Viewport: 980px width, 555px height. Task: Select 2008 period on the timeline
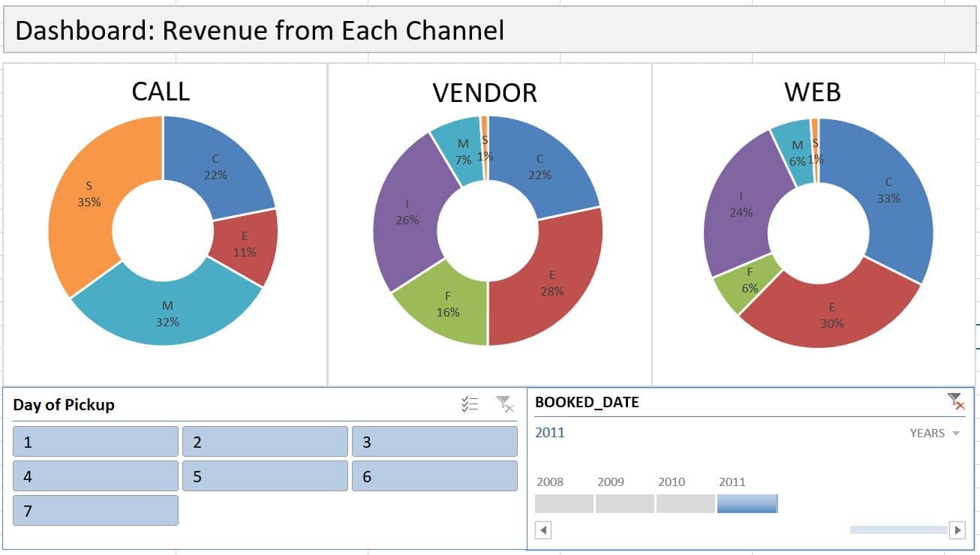[x=564, y=503]
